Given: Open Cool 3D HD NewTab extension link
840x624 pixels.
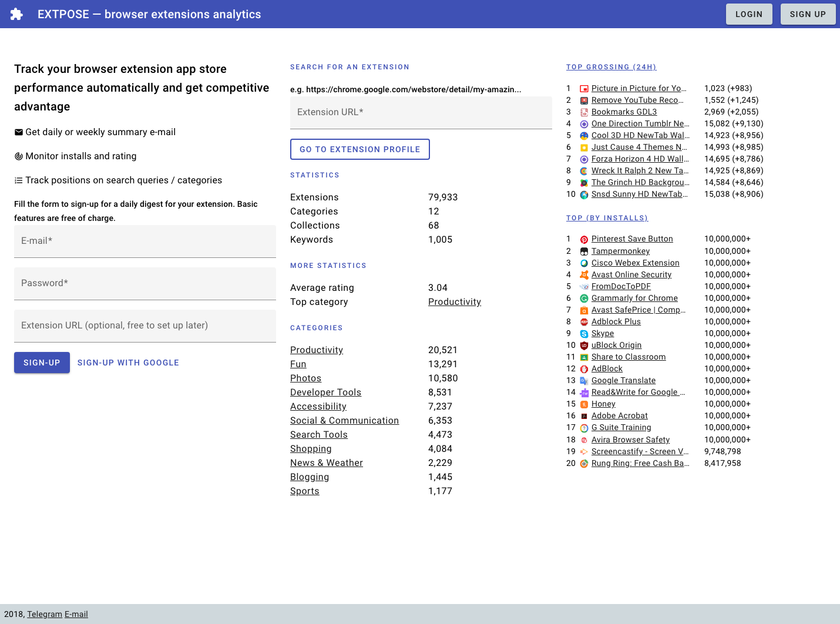Looking at the screenshot, I should [x=641, y=136].
